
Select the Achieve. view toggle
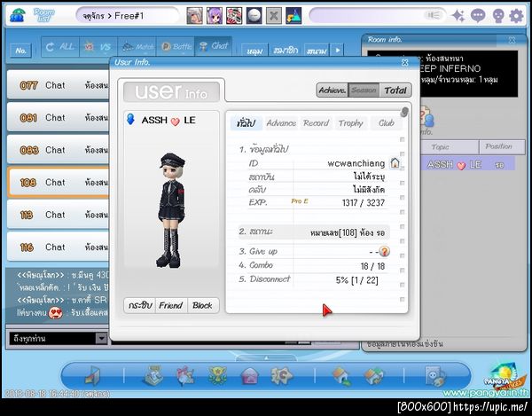332,90
